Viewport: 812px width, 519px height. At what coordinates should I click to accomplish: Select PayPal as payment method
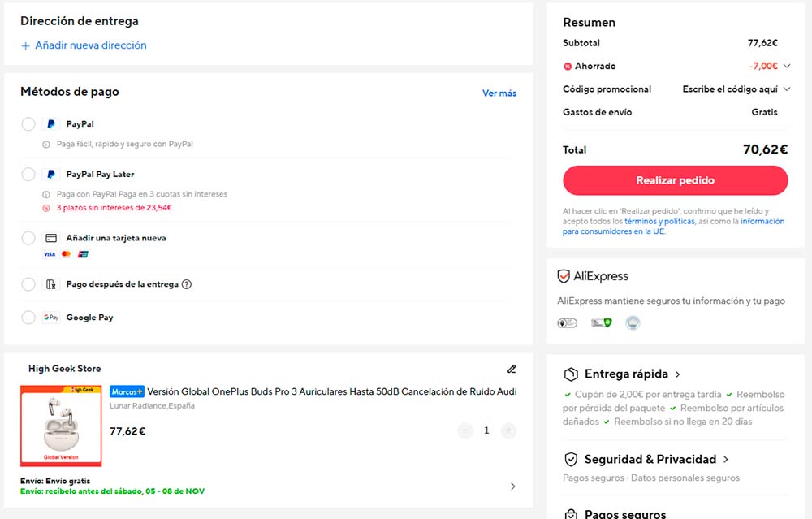pos(28,124)
